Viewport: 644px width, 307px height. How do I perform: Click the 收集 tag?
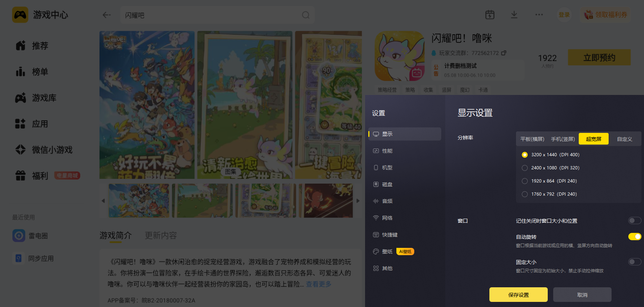(428, 90)
